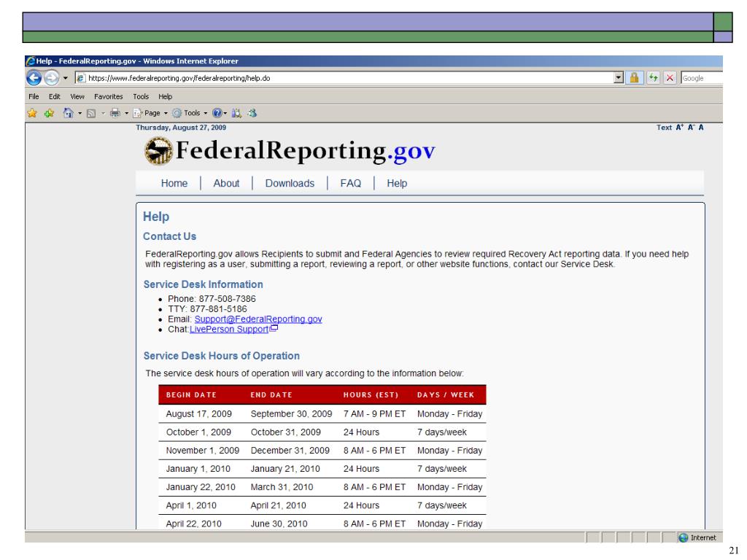The image size is (747, 560).
Task: Click the Messenger toolbar icon
Action: click(x=252, y=113)
